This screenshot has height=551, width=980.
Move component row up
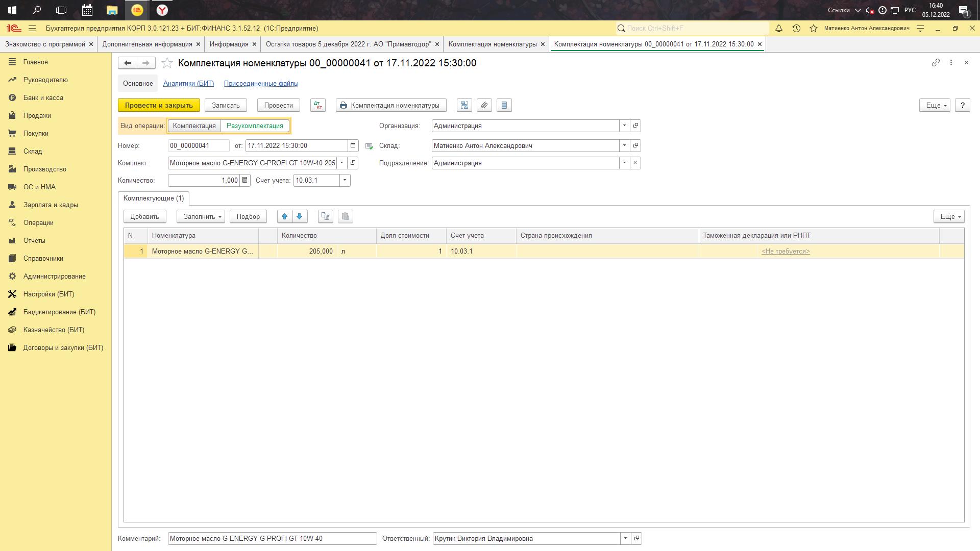pyautogui.click(x=285, y=216)
